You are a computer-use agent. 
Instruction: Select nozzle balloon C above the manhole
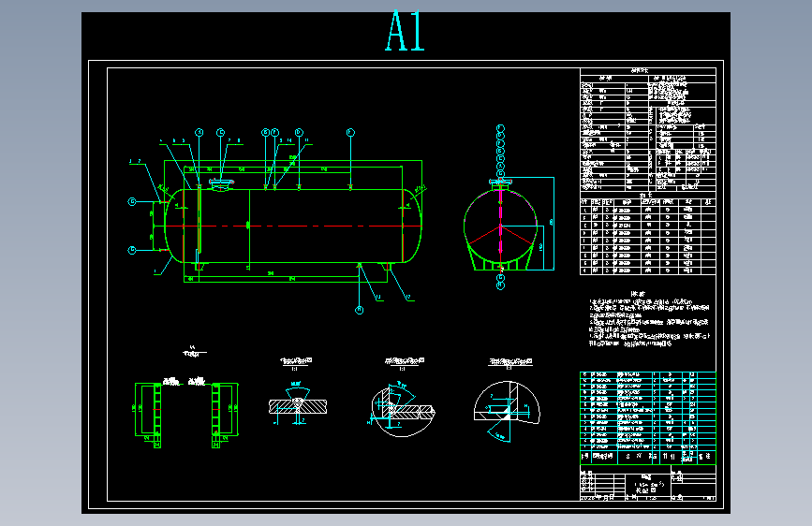221,133
